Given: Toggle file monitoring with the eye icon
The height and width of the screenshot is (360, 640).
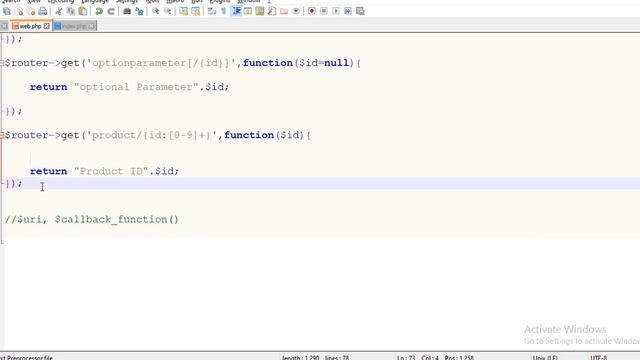Looking at the screenshot, I should pos(296,11).
